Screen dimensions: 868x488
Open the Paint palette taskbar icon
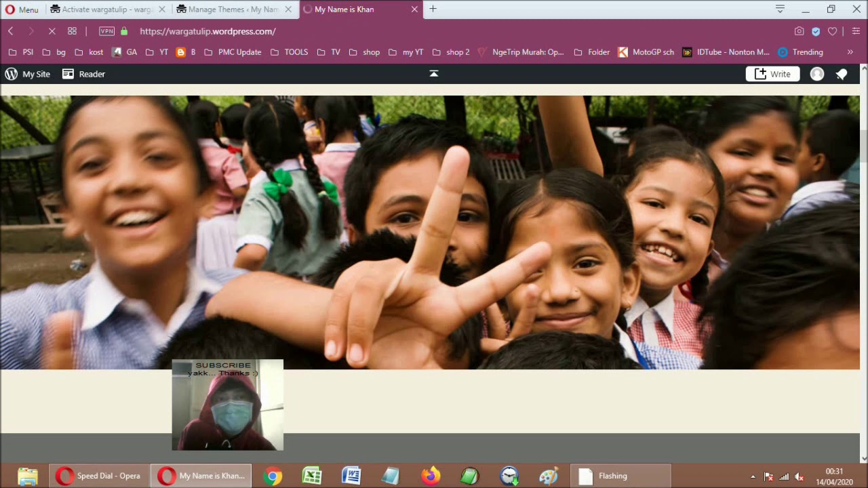(x=549, y=476)
